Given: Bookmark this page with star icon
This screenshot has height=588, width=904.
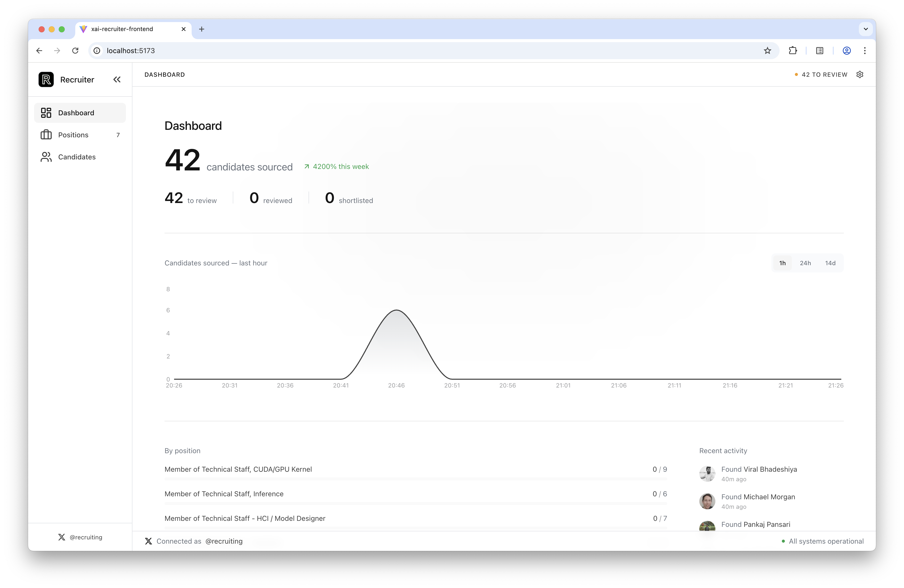Looking at the screenshot, I should (768, 50).
